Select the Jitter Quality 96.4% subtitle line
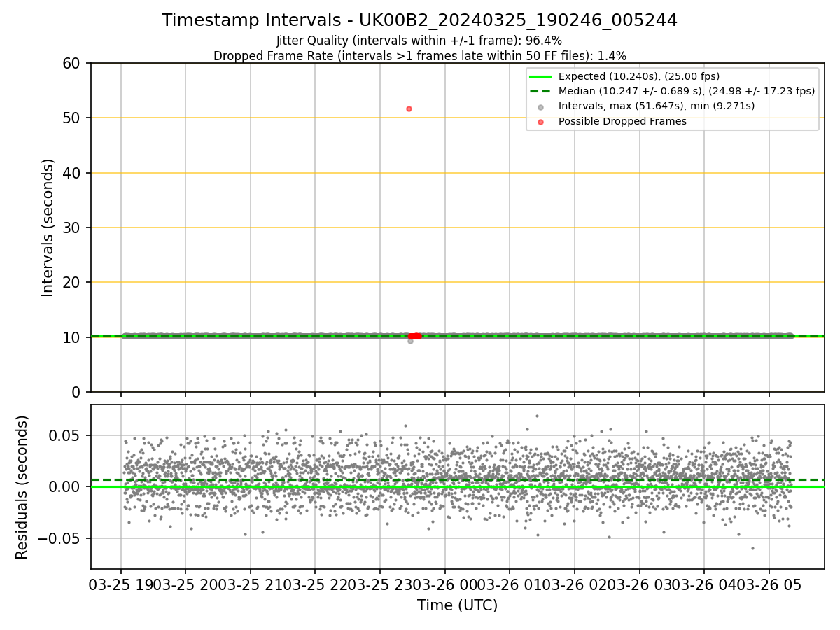 pos(419,41)
